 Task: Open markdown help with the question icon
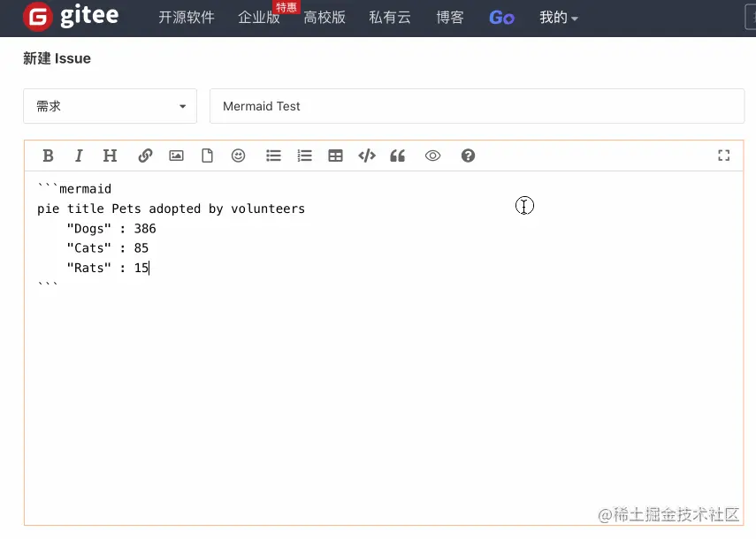coord(468,156)
